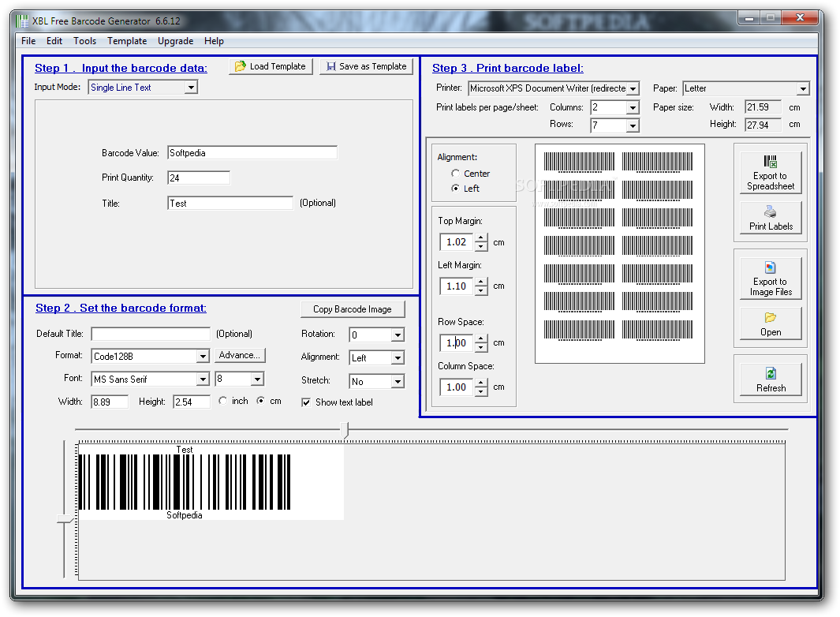Click the XBL app icon in title bar

coord(22,21)
